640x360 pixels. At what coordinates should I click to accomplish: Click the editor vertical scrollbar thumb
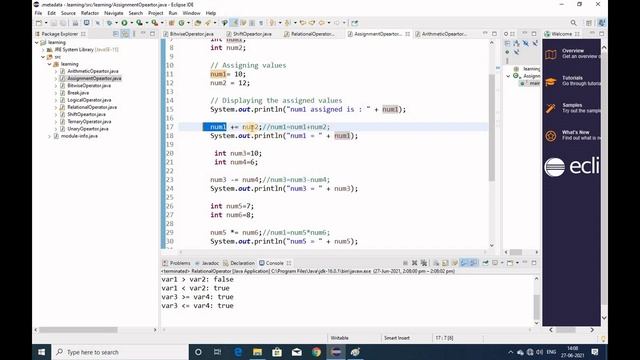(x=492, y=127)
